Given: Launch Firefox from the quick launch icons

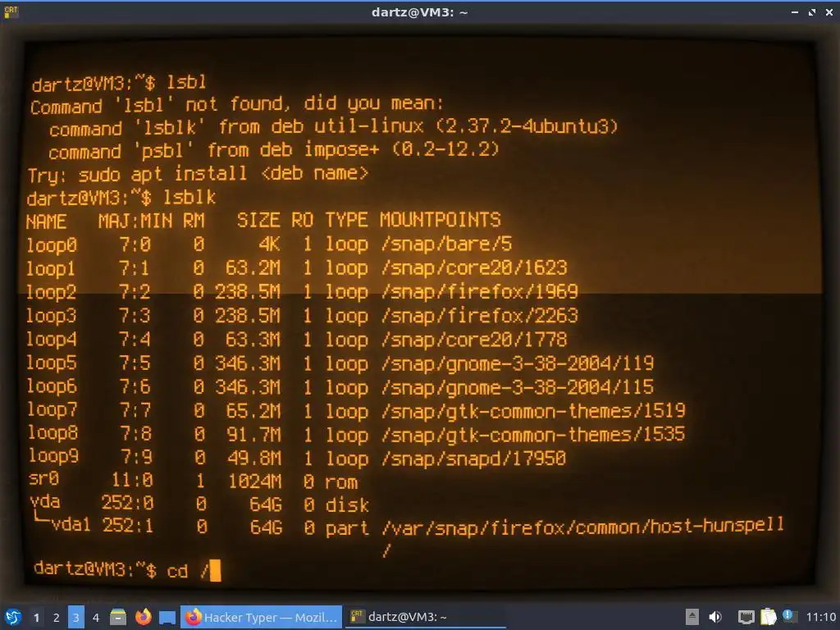Looking at the screenshot, I should 143,617.
